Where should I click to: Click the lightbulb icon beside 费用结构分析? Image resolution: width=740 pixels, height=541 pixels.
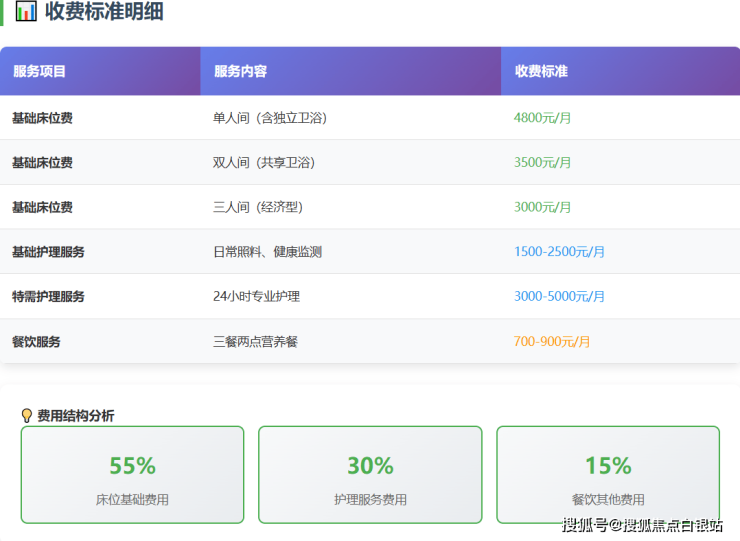pyautogui.click(x=27, y=415)
